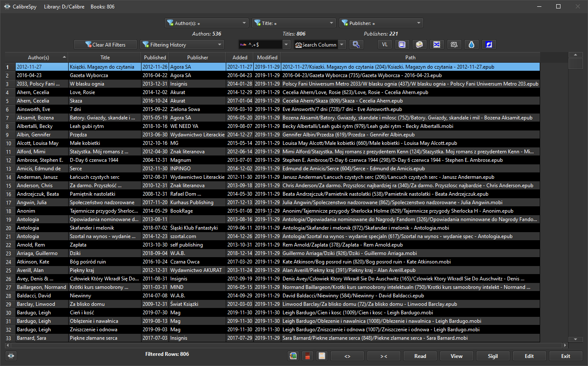Click the overlapping pages icon next to VL
This screenshot has width=588, height=366.
[402, 44]
